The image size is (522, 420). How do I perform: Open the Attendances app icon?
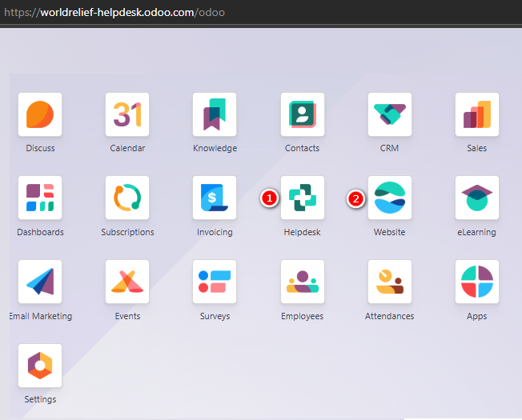pyautogui.click(x=390, y=282)
